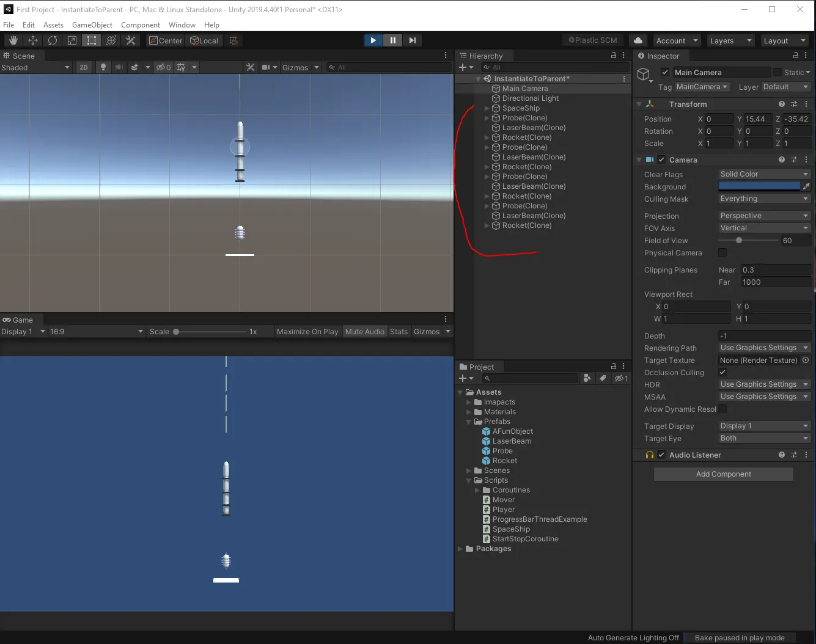Click the scene lighting icon

tap(103, 67)
